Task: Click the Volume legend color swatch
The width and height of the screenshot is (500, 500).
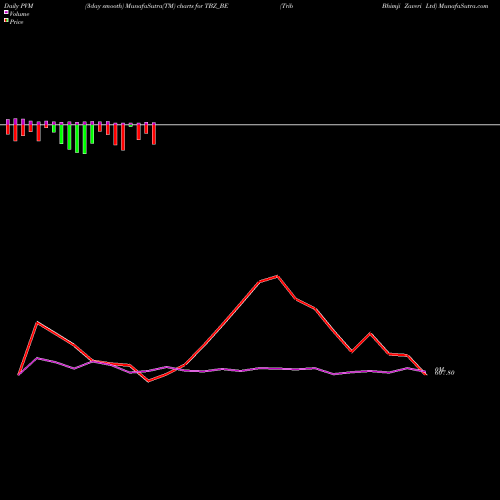Action: pyautogui.click(x=6, y=12)
